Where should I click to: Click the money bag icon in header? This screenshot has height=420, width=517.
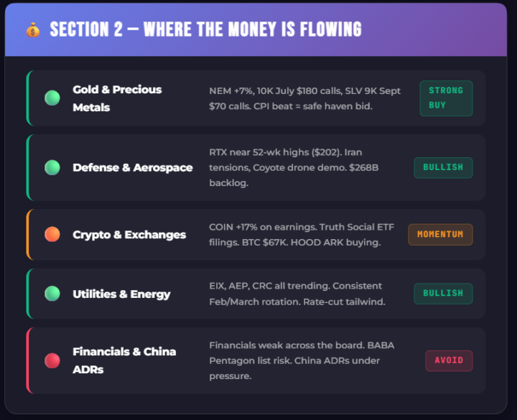tap(33, 30)
